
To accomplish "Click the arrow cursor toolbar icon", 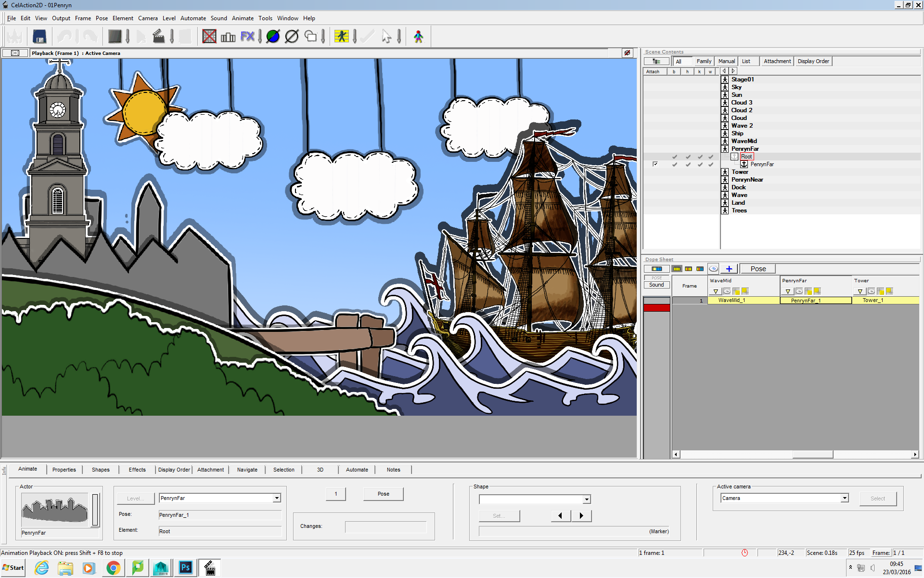I will (386, 37).
